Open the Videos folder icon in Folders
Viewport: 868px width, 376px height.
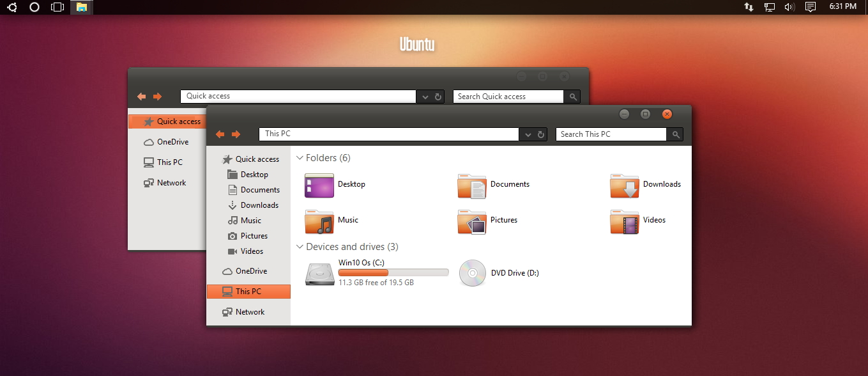pos(625,221)
